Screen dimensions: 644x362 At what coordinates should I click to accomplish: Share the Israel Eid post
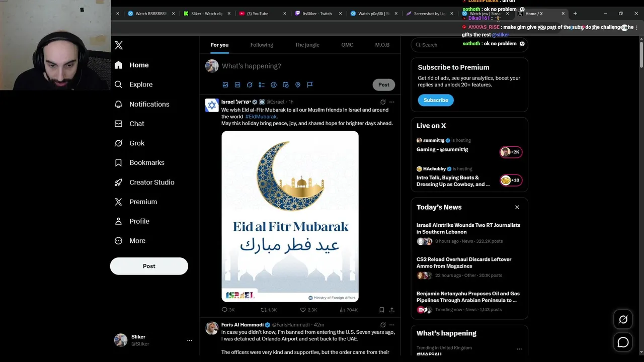click(x=392, y=310)
